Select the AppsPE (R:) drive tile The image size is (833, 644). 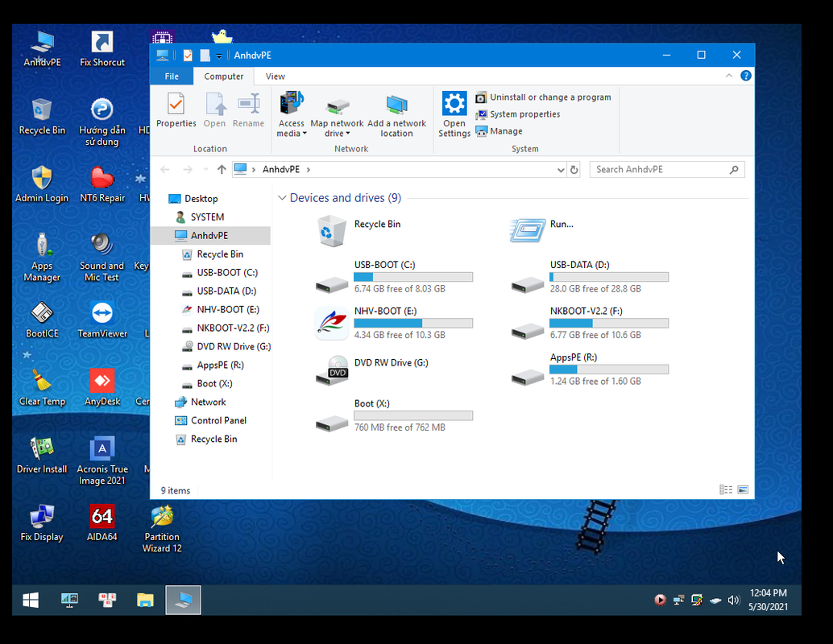pyautogui.click(x=590, y=369)
